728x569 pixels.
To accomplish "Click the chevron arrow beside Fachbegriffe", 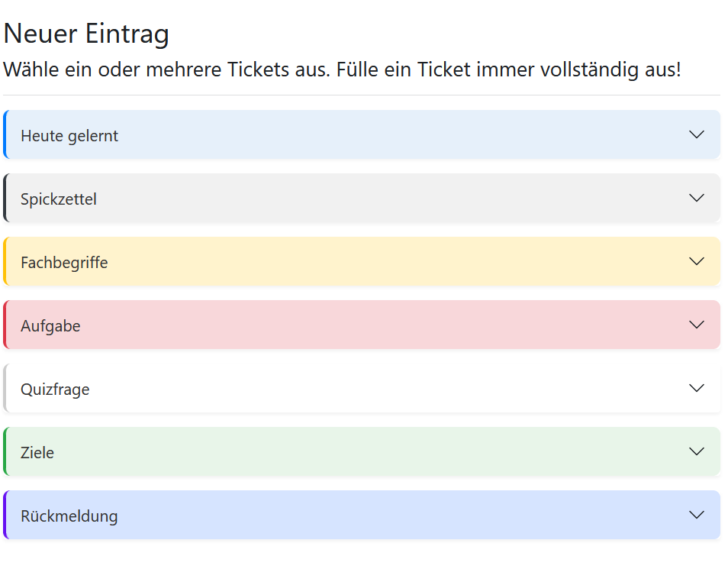I will coord(697,261).
